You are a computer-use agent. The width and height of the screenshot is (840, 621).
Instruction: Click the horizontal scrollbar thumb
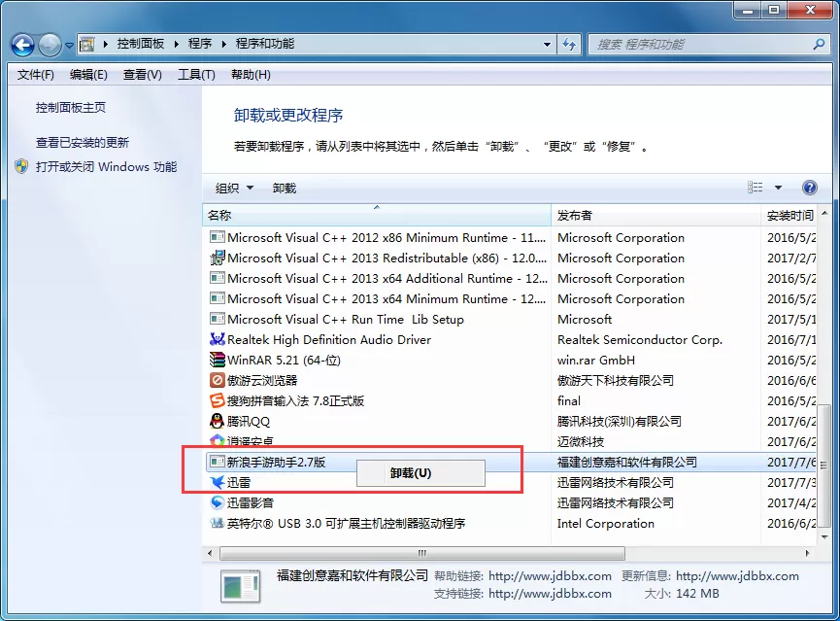pyautogui.click(x=422, y=553)
